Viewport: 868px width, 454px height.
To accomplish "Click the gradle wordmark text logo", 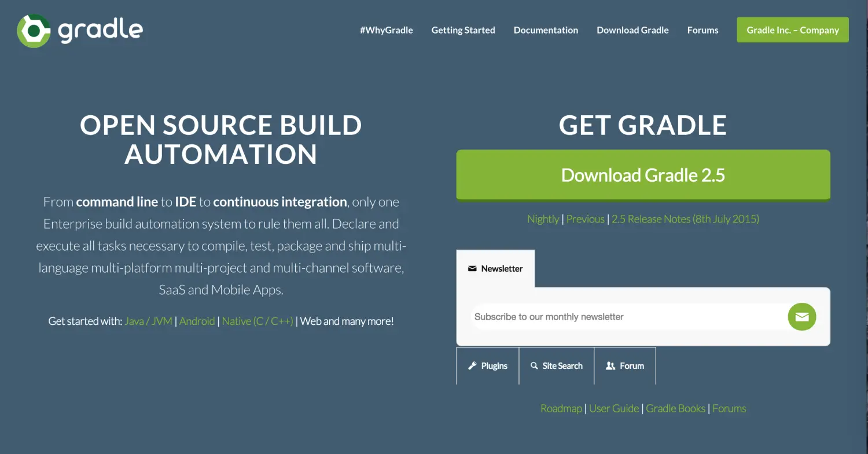I will click(x=101, y=31).
